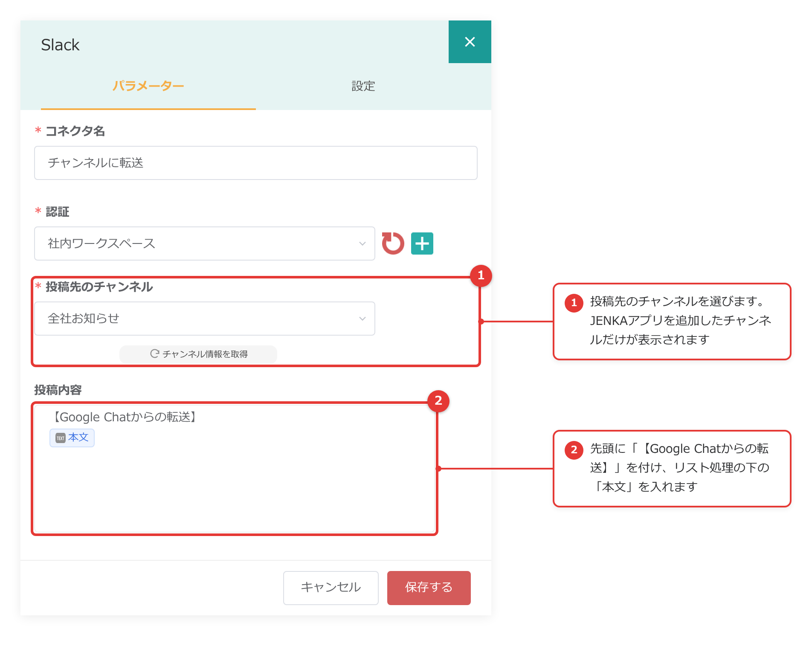Click the 投稿内容 label
The image size is (812, 655).
coord(58,390)
